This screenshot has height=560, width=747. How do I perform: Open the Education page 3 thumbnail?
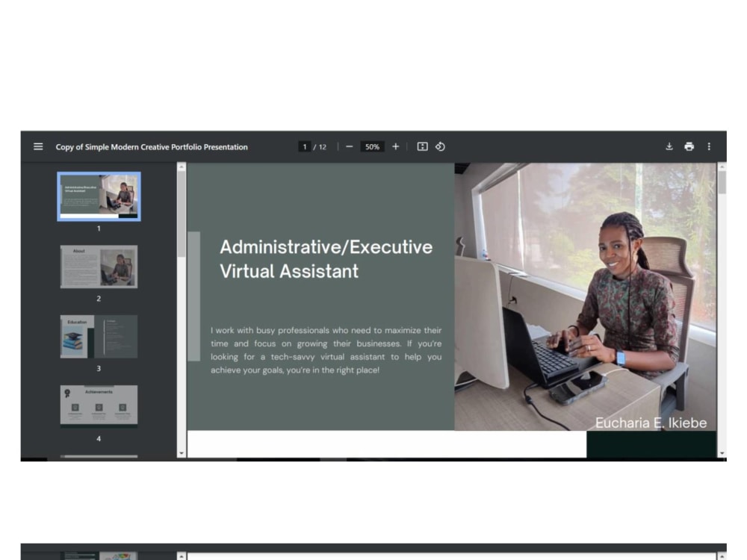99,337
